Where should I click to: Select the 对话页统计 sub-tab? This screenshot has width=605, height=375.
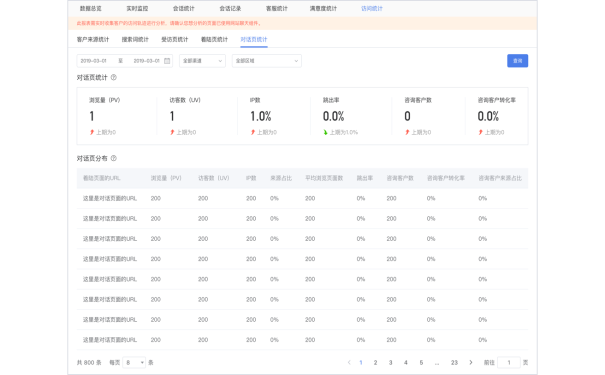point(254,39)
